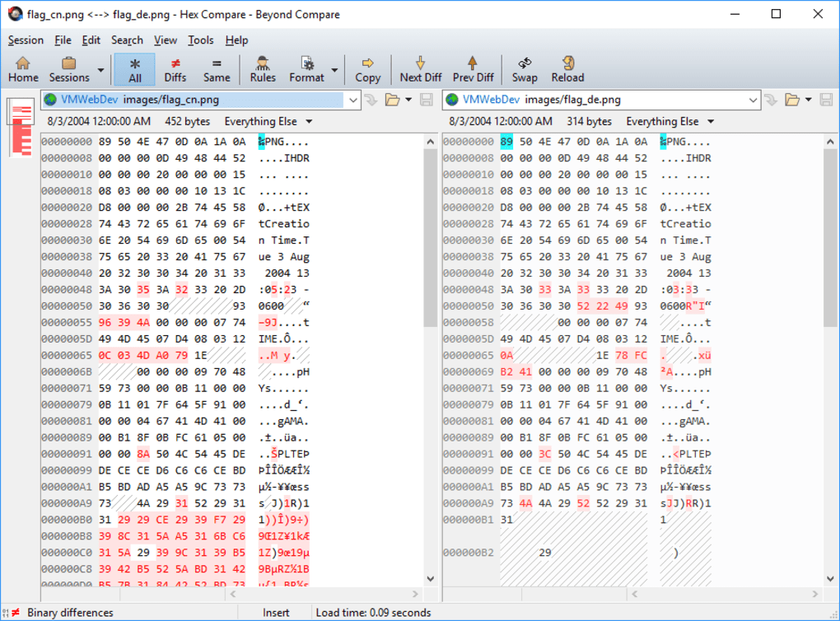The image size is (840, 621).
Task: Swap the left and right sides
Action: pos(524,69)
